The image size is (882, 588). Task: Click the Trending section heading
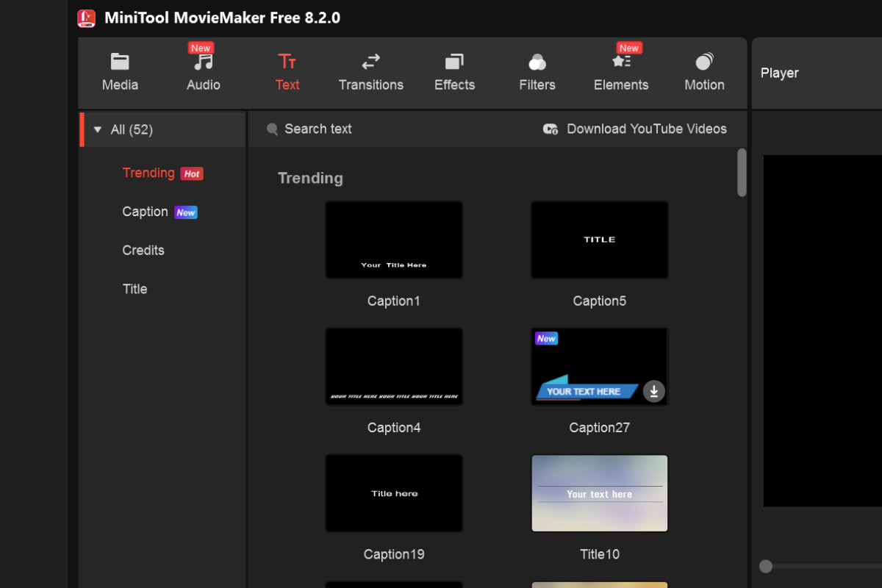(310, 178)
